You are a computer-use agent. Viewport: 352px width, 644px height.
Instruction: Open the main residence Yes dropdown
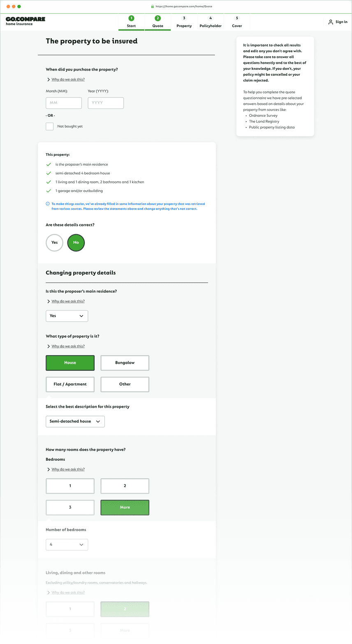point(67,316)
